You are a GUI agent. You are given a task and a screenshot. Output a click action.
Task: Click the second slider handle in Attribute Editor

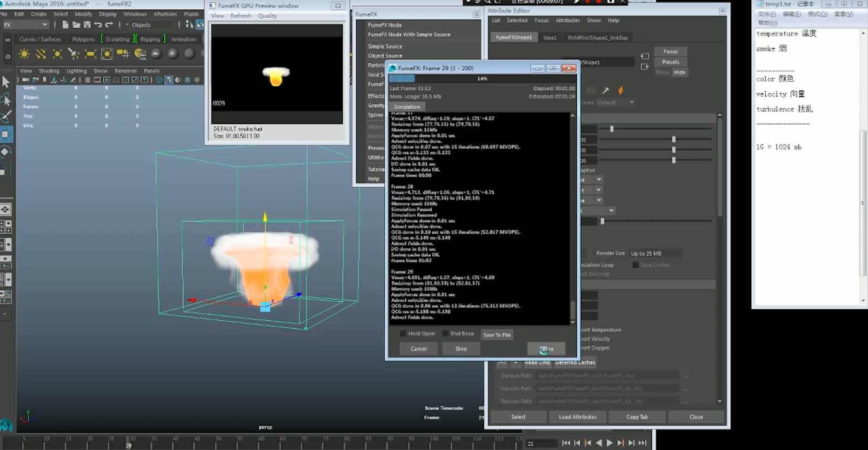[x=674, y=140]
